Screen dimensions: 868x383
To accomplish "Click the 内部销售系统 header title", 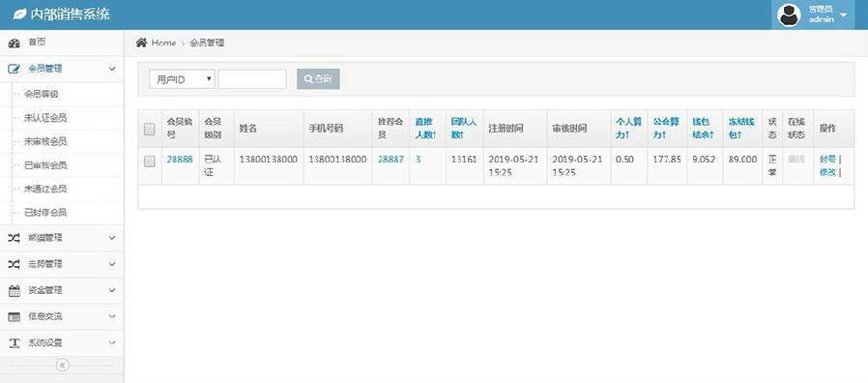I will pos(70,15).
